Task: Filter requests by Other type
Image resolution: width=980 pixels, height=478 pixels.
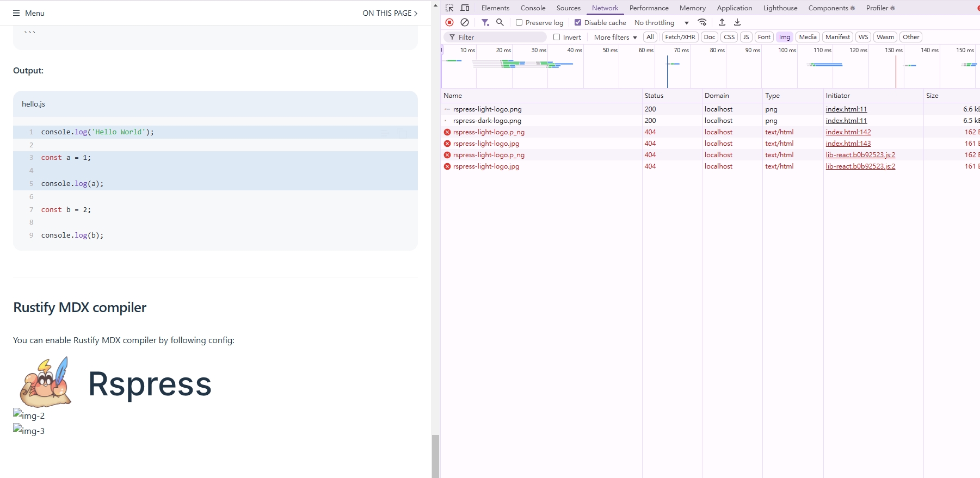Action: pos(910,37)
